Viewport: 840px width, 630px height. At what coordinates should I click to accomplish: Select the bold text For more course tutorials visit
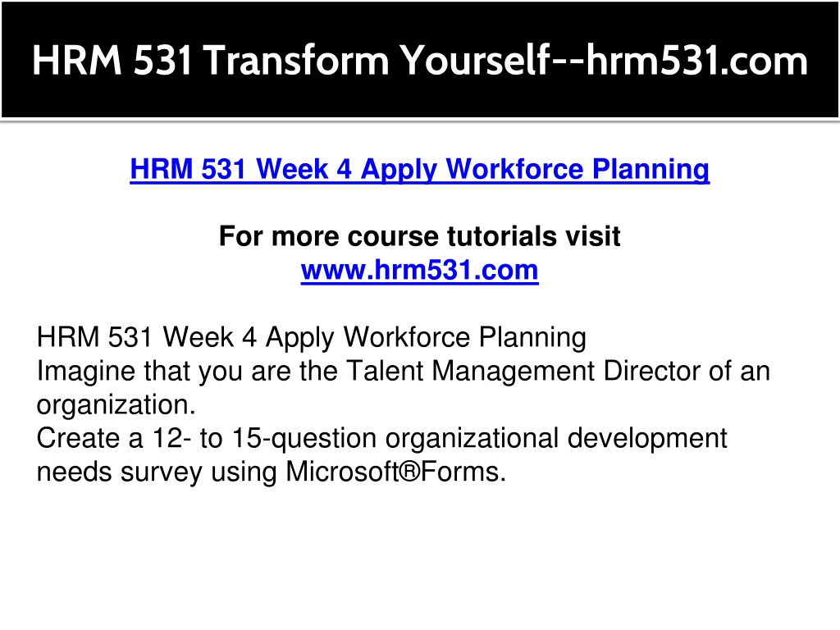[419, 236]
